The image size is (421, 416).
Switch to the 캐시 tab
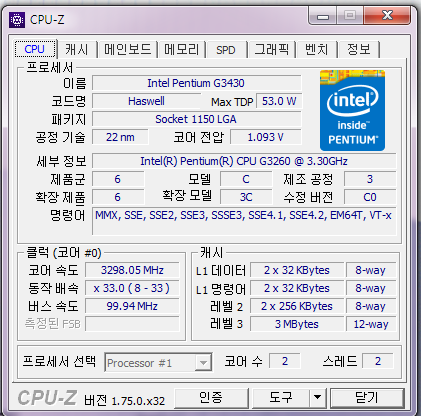[77, 50]
